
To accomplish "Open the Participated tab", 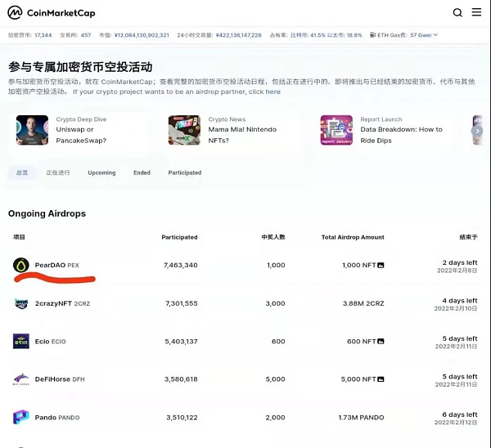I will point(184,172).
